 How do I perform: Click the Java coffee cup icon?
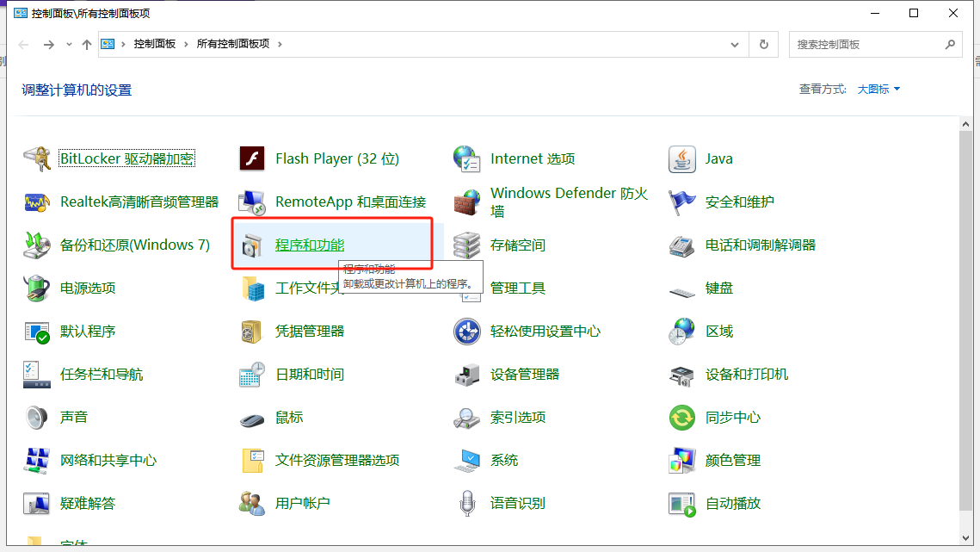coord(682,159)
